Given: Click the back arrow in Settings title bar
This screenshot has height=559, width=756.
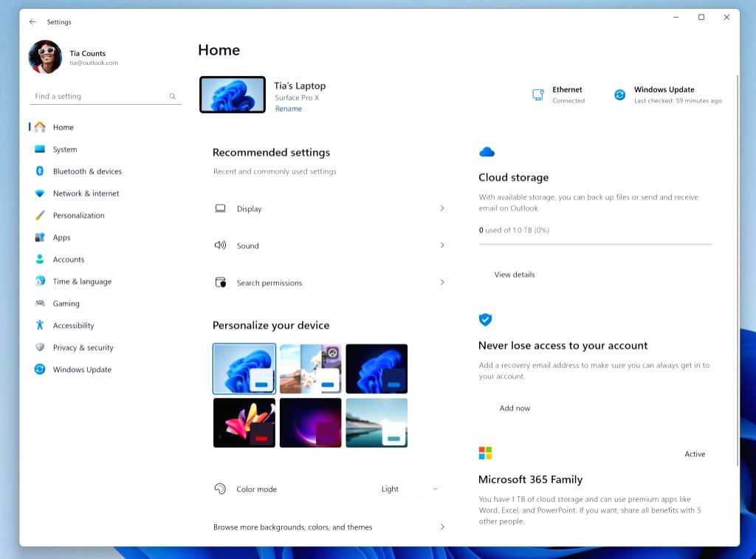Looking at the screenshot, I should point(32,21).
